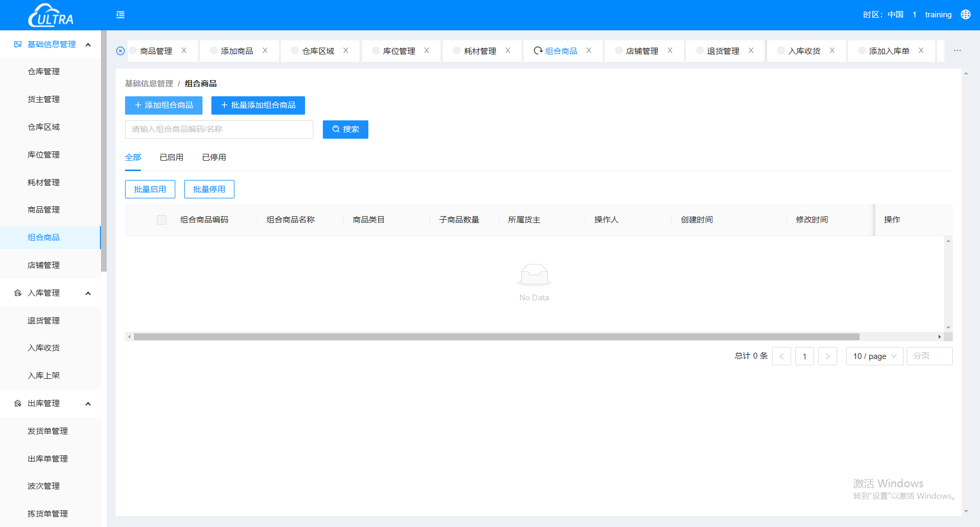Select the 已启用 filter tab
The height and width of the screenshot is (527, 980).
172,158
